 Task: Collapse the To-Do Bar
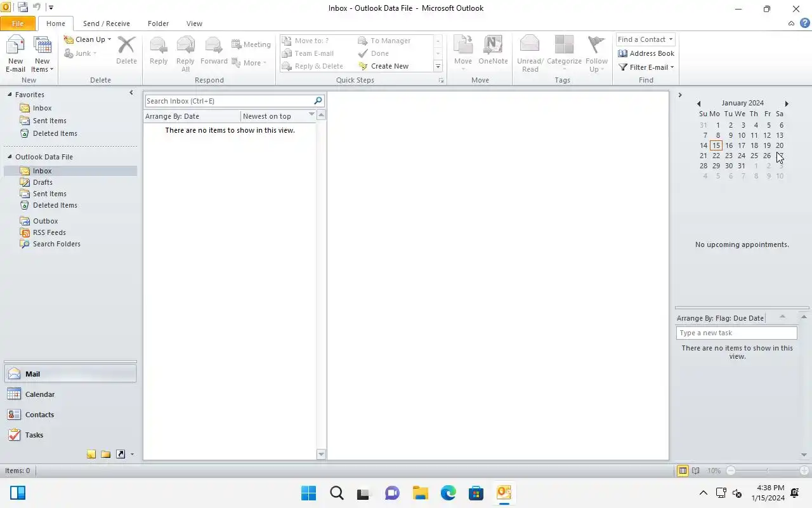[x=679, y=95]
